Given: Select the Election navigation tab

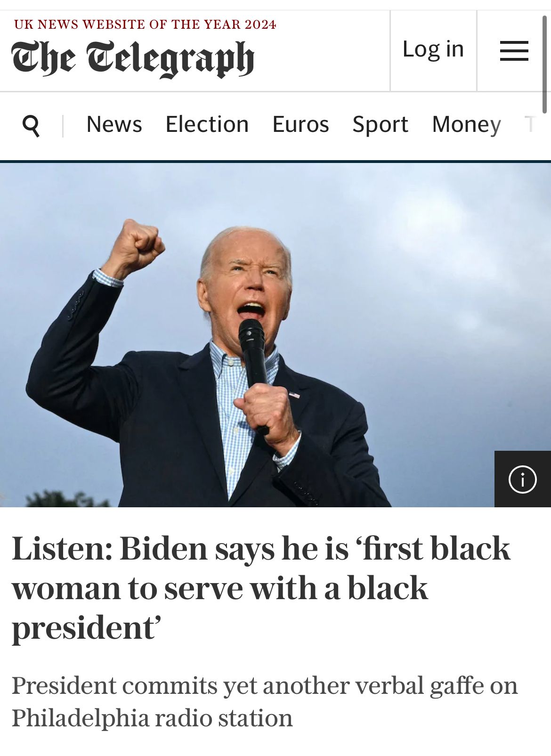Looking at the screenshot, I should click(207, 125).
